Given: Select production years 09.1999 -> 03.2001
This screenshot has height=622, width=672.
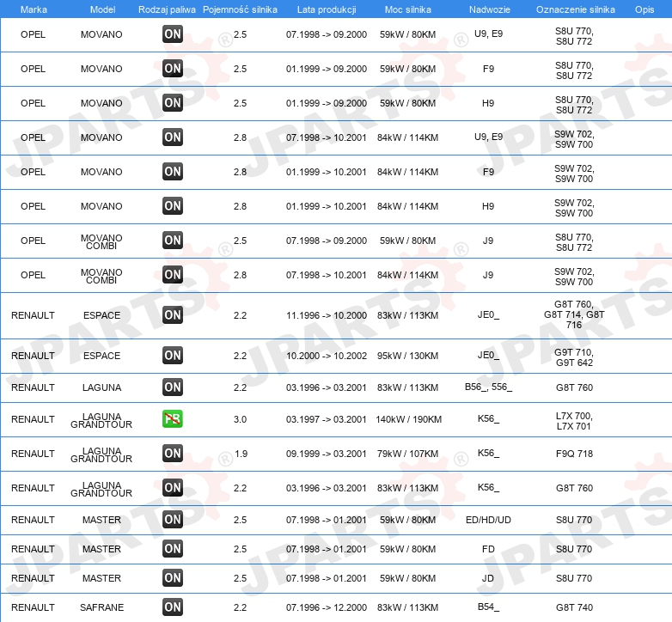Looking at the screenshot, I should pyautogui.click(x=327, y=454).
